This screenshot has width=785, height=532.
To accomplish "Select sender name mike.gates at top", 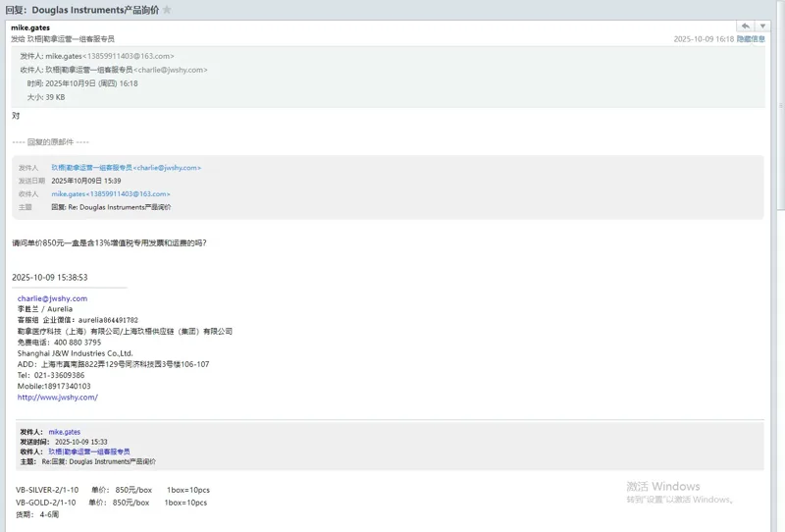I will (30, 27).
